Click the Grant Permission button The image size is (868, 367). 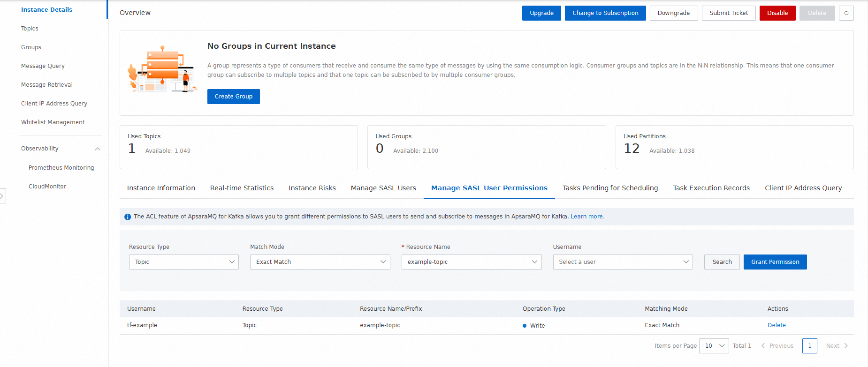(x=775, y=262)
